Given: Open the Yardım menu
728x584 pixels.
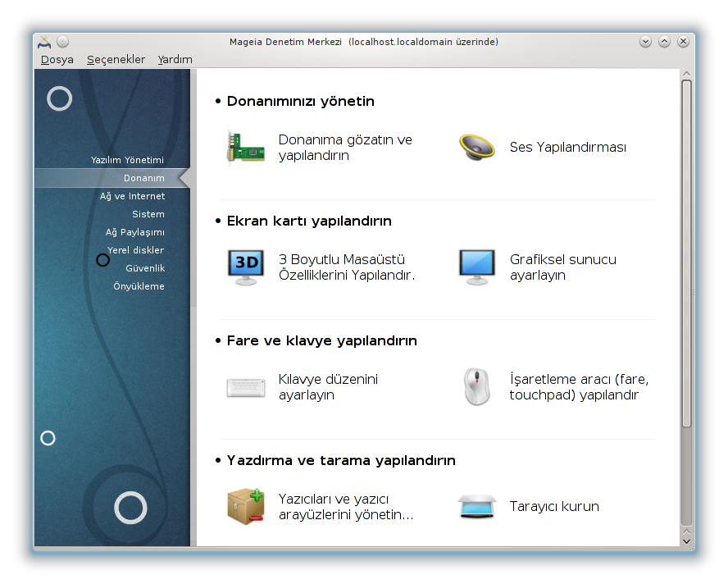Looking at the screenshot, I should pyautogui.click(x=175, y=60).
